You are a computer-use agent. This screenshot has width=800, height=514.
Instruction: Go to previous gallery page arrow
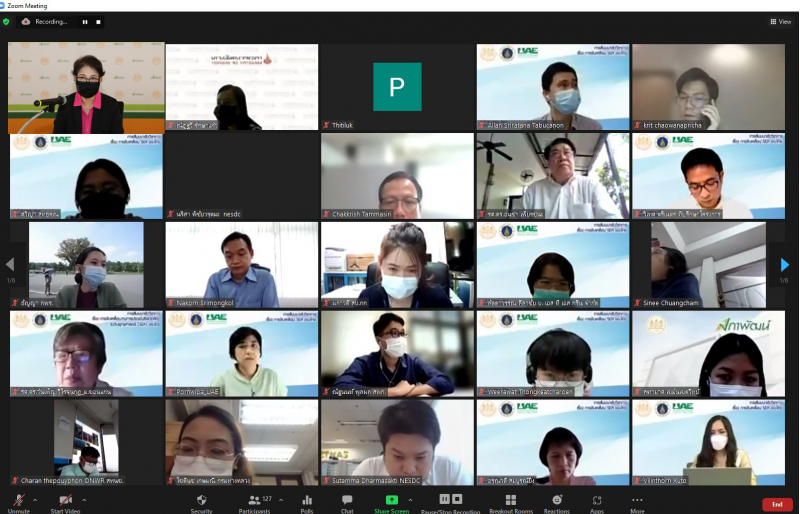pyautogui.click(x=10, y=264)
